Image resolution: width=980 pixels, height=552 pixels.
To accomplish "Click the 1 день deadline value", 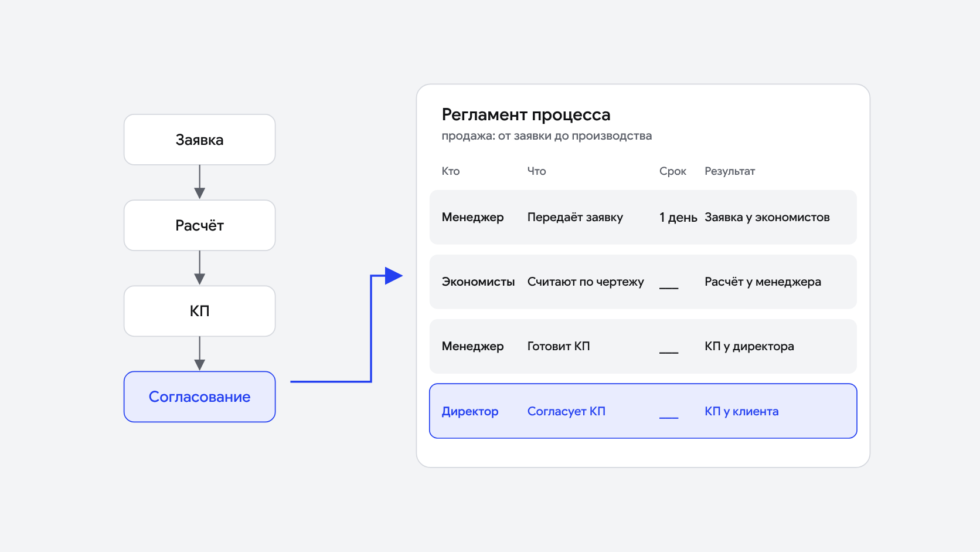I will (678, 218).
